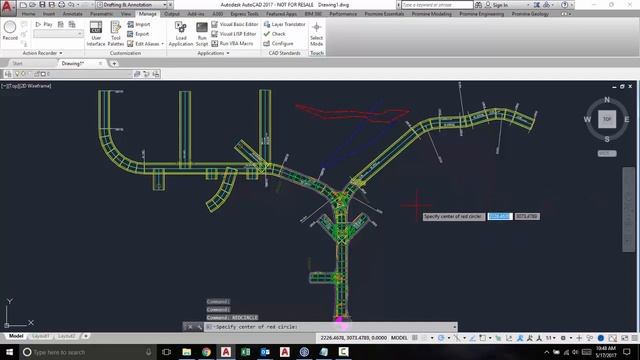This screenshot has width=640, height=360.
Task: Switch to the Output ribbon tab
Action: pos(171,14)
